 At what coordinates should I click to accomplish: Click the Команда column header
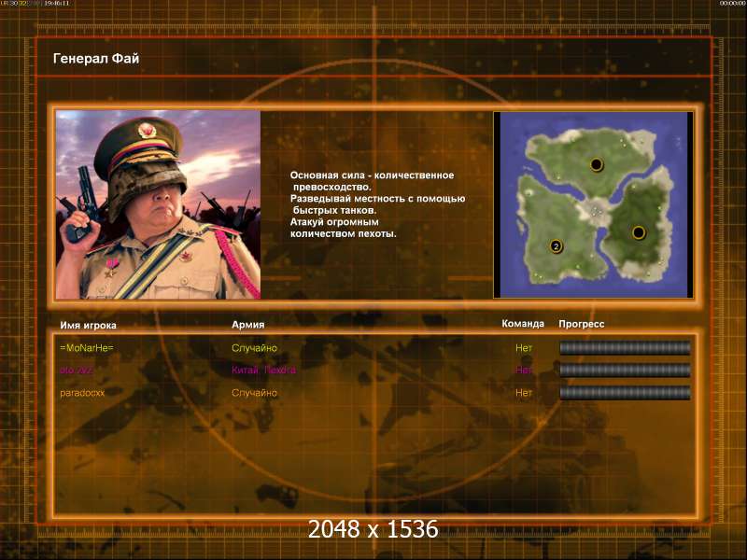coord(523,324)
